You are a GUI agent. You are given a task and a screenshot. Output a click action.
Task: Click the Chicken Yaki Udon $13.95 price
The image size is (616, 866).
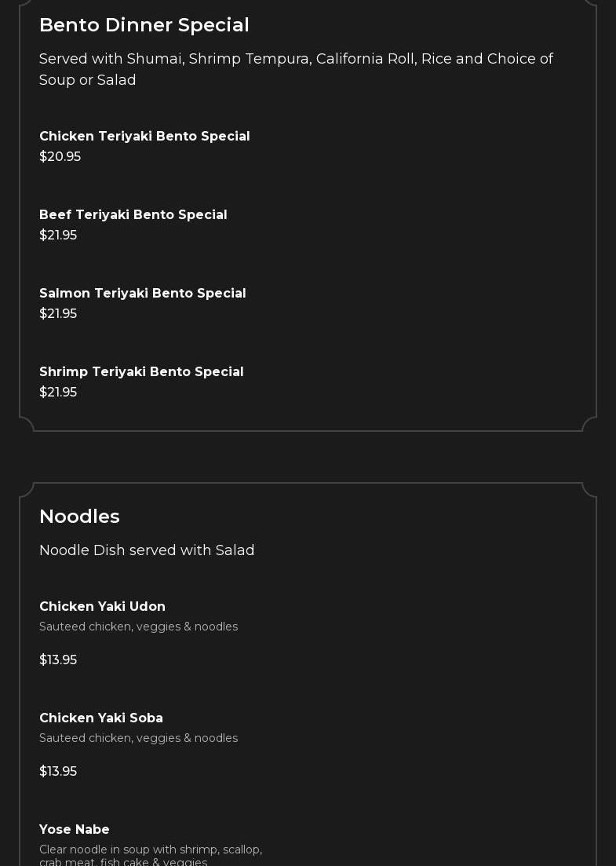pos(58,660)
